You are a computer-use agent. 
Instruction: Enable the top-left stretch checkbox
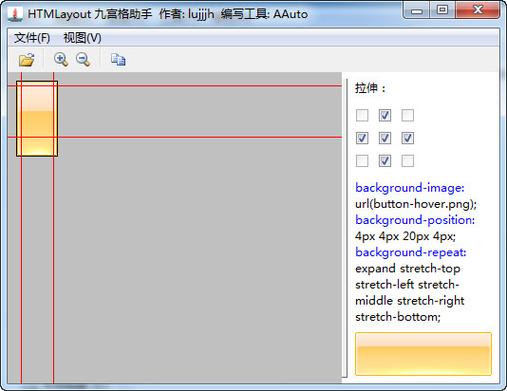(362, 115)
